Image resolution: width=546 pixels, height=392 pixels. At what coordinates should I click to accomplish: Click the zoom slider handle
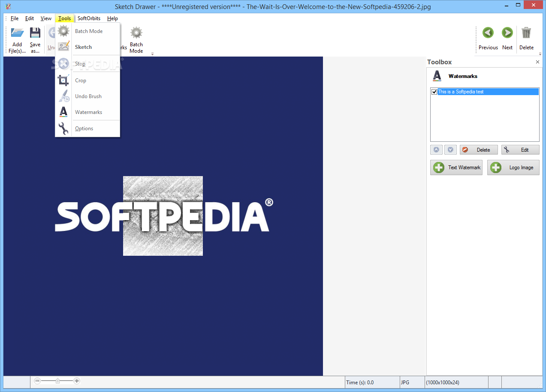pyautogui.click(x=57, y=380)
